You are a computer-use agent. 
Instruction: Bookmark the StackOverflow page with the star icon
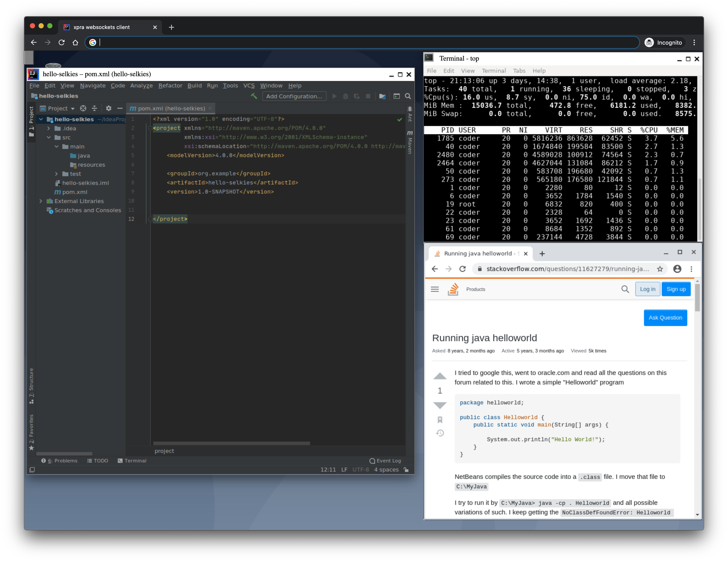pos(660,269)
